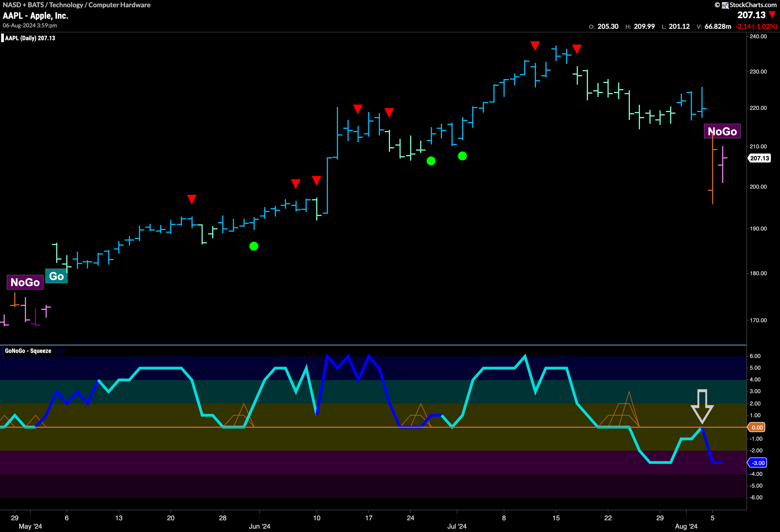Click the teal Go trend label

(x=56, y=276)
